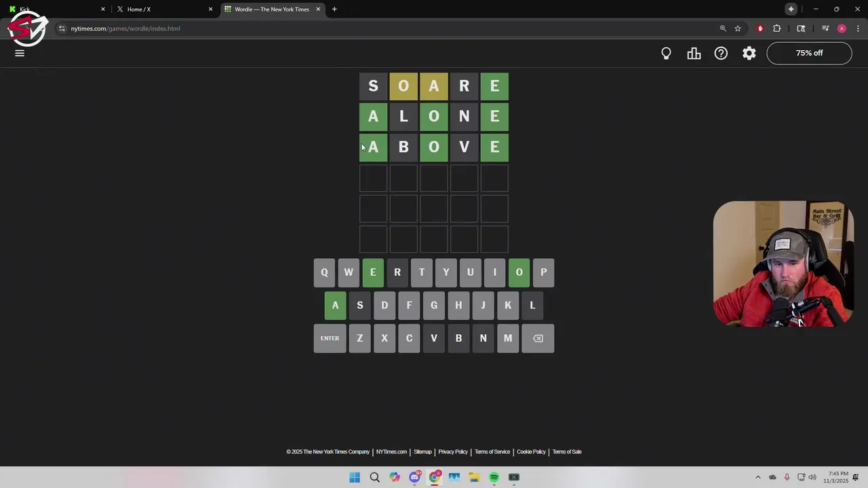Viewport: 868px width, 488px height.
Task: Open the Chrome profile avatar
Action: click(842, 28)
